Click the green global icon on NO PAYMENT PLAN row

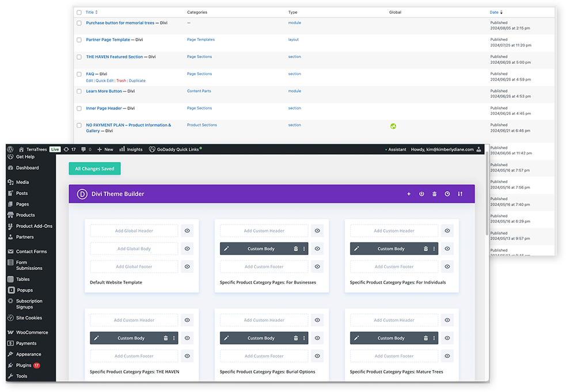pos(394,125)
